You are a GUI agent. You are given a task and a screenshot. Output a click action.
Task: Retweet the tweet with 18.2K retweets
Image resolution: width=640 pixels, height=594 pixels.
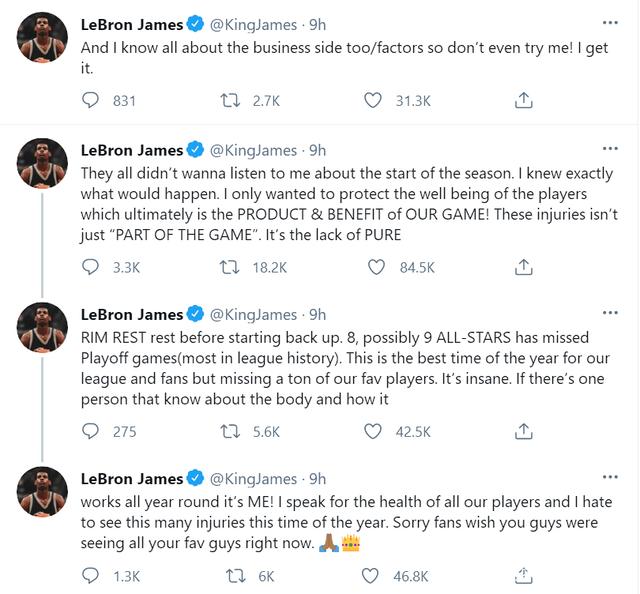[x=227, y=267]
